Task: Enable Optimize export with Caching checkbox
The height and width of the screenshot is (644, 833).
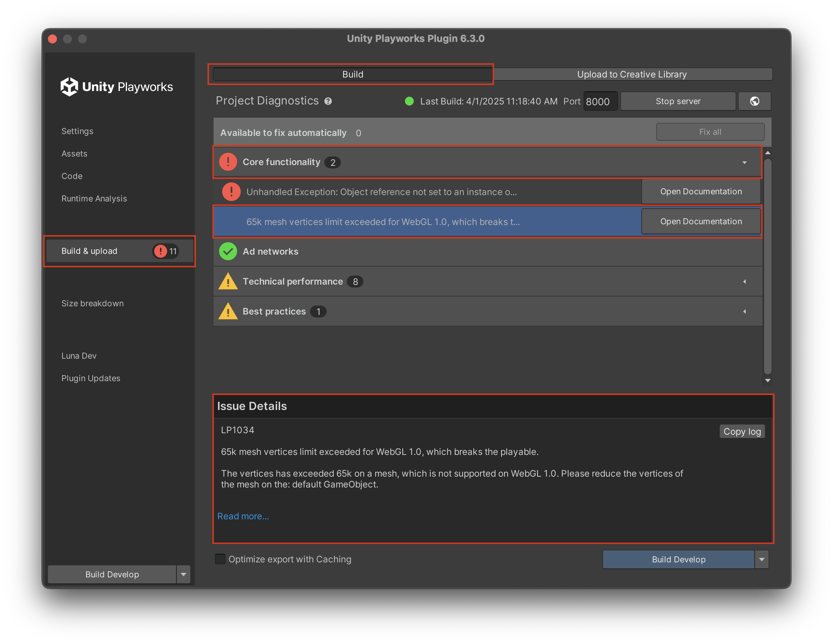Action: [220, 559]
